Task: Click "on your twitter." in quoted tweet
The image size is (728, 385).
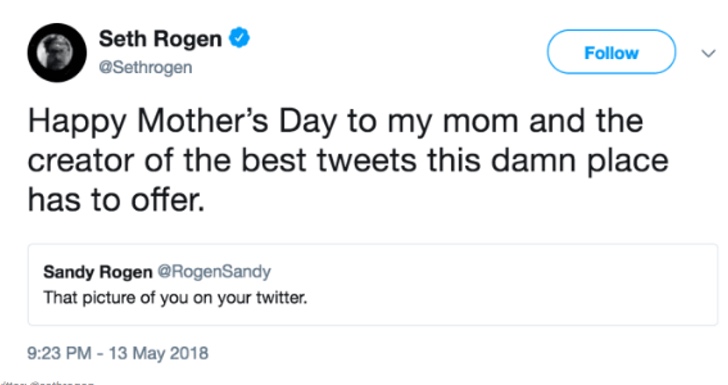Action: click(x=250, y=298)
